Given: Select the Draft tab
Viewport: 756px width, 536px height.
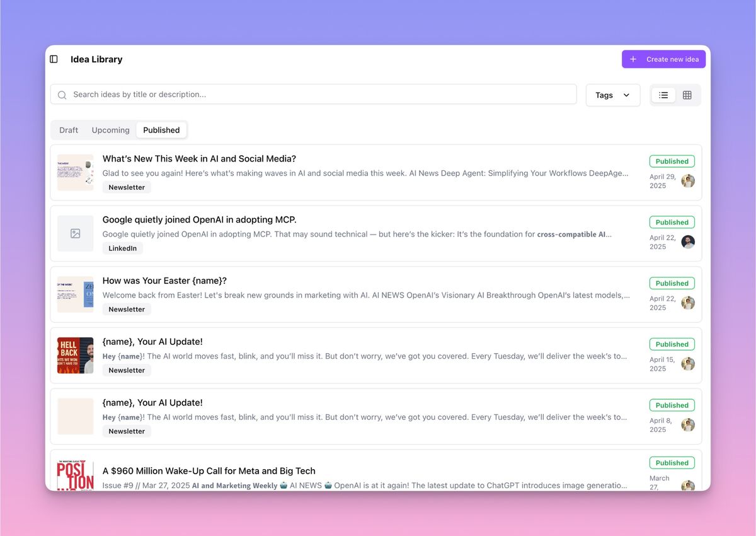Looking at the screenshot, I should coord(69,130).
